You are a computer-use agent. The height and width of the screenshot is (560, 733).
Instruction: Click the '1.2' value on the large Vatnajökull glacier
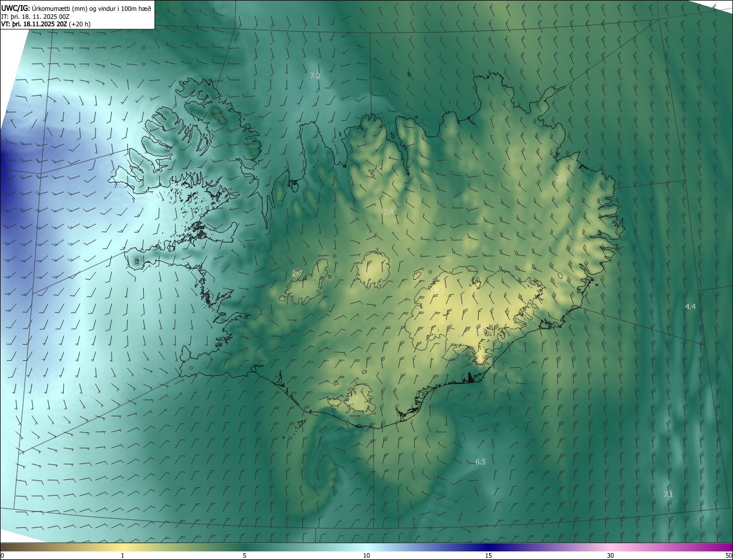coord(436,290)
